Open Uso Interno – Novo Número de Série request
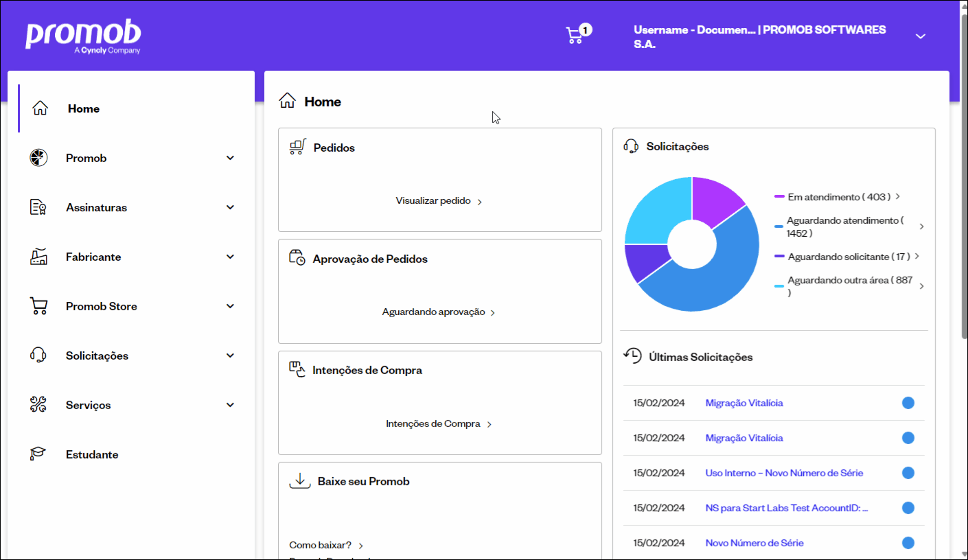 (784, 473)
